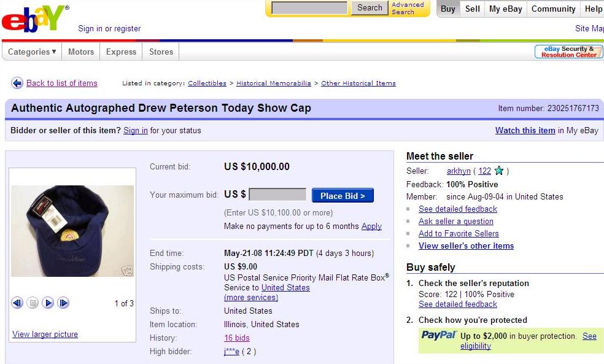Viewport: 604px width, 364px height.
Task: Open the Motors tab
Action: pyautogui.click(x=81, y=52)
